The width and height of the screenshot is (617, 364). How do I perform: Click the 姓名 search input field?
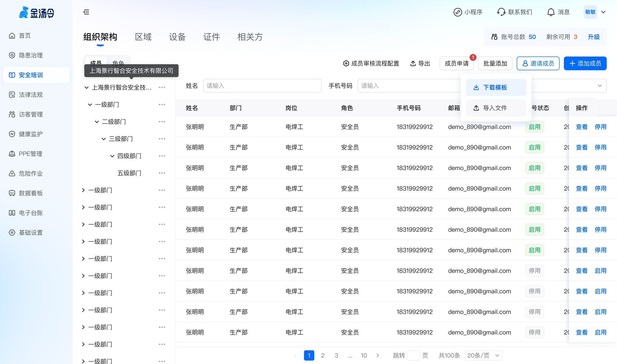262,86
